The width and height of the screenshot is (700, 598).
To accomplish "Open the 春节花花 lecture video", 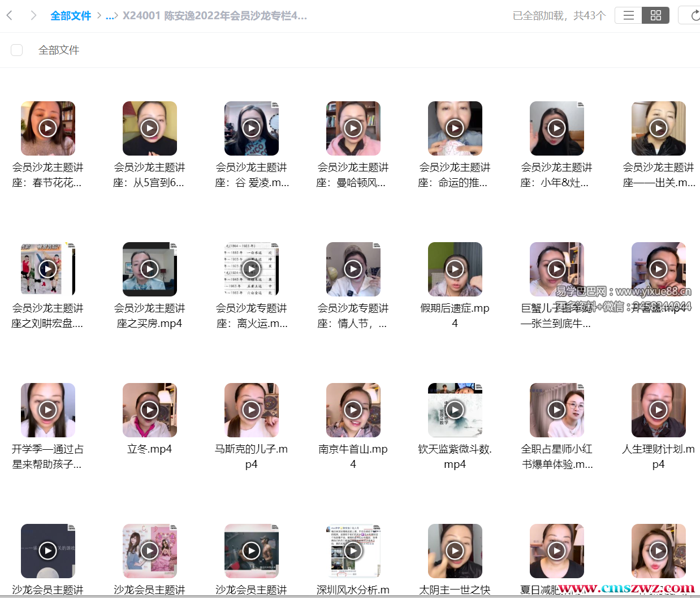I will click(x=47, y=128).
